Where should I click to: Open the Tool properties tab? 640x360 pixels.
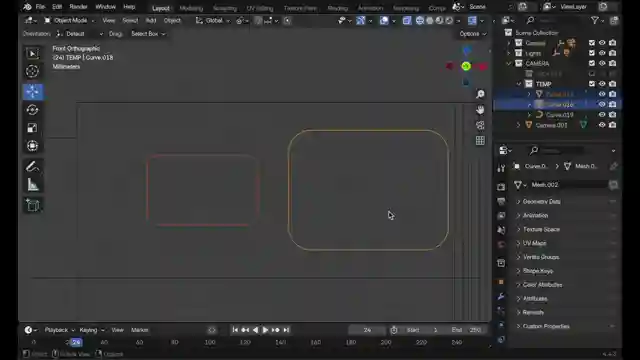[x=501, y=168]
